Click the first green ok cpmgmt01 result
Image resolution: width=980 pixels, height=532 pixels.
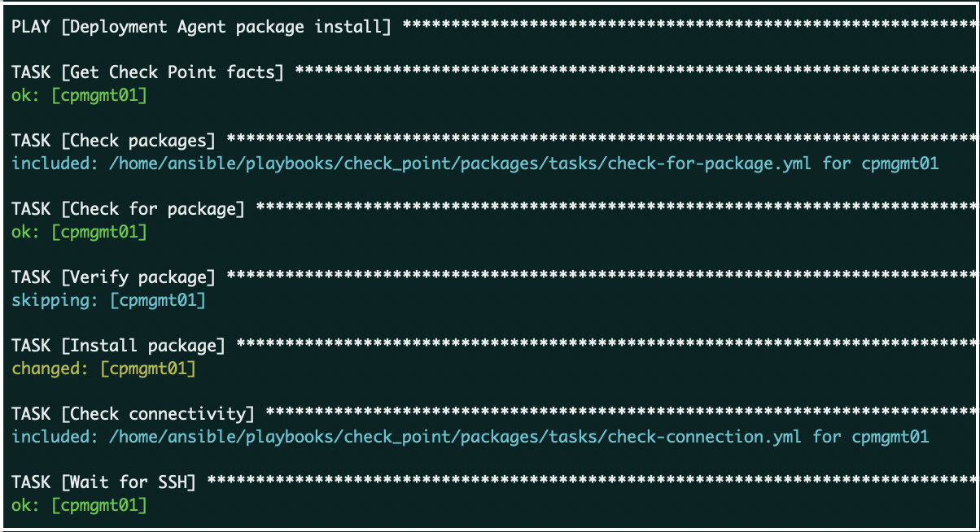(79, 95)
